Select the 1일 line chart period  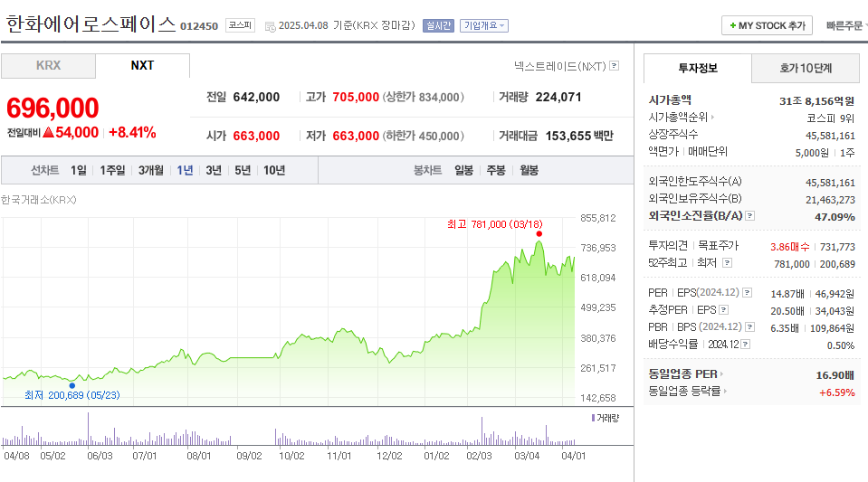point(79,170)
